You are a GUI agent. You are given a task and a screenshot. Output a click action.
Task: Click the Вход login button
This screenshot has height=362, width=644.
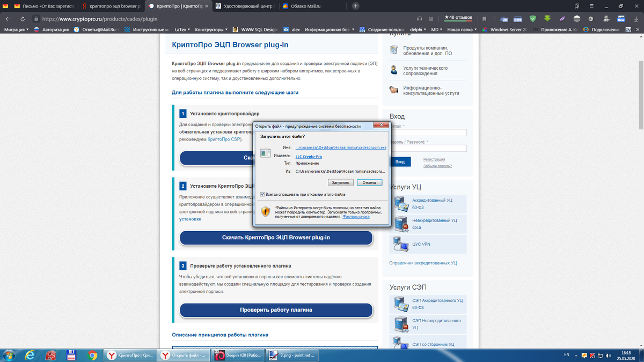400,161
